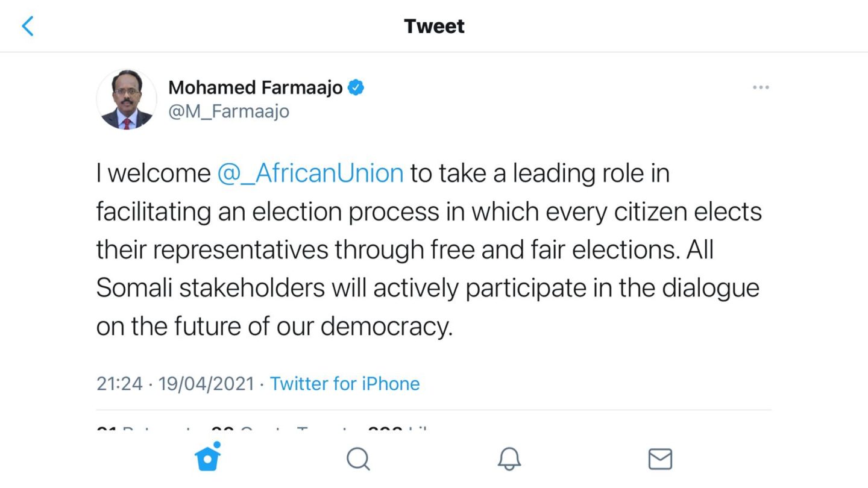Open the Home tab

click(207, 459)
